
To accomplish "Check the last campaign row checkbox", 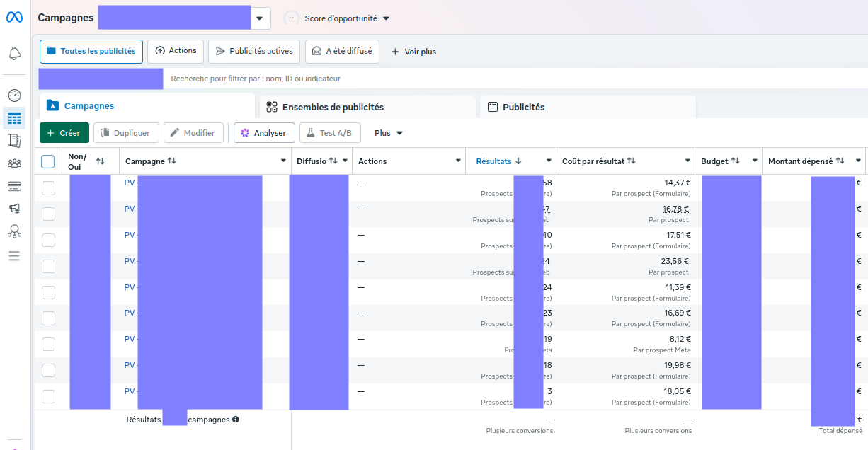I will click(x=48, y=396).
